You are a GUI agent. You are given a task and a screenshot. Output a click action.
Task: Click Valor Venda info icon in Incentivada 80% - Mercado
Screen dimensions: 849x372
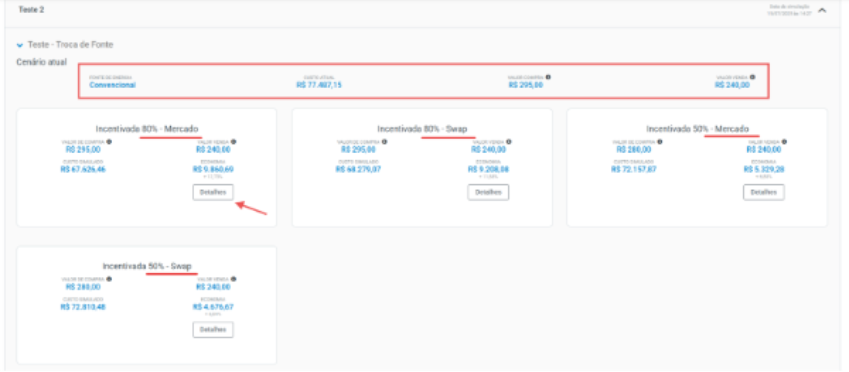(234, 142)
